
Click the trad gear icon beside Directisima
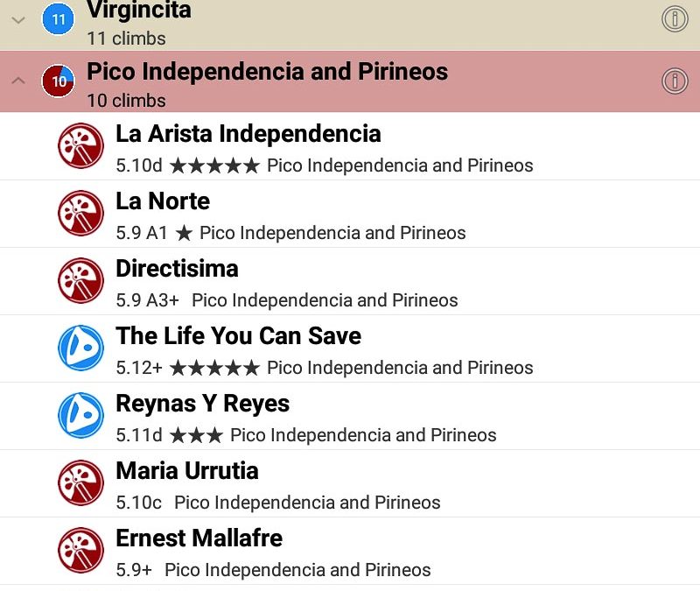tap(80, 280)
